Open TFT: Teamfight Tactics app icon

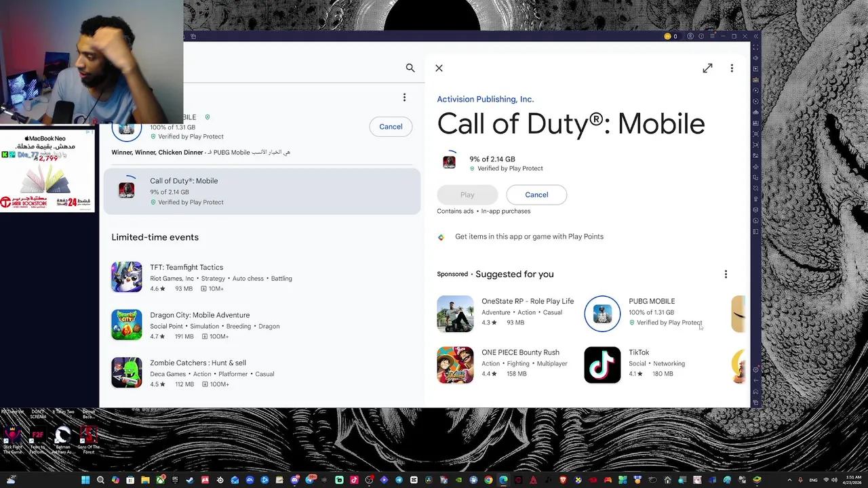[x=127, y=277]
